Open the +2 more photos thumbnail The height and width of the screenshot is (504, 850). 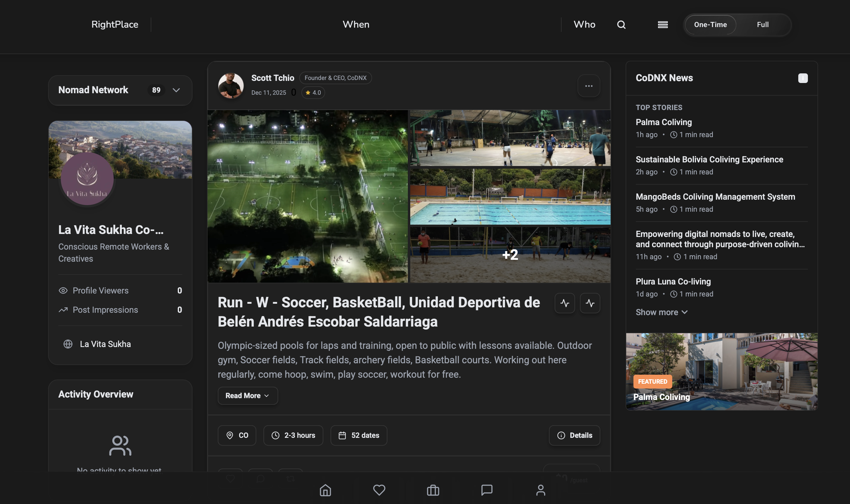(x=510, y=255)
